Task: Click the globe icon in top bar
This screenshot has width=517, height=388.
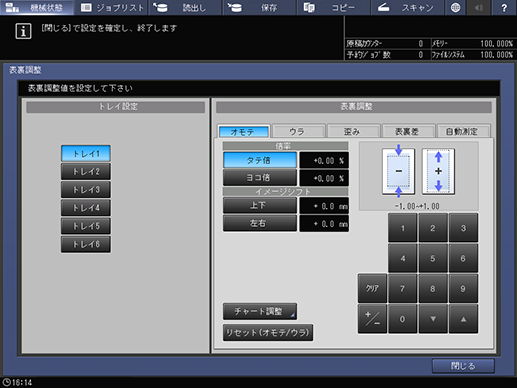Action: pos(455,7)
